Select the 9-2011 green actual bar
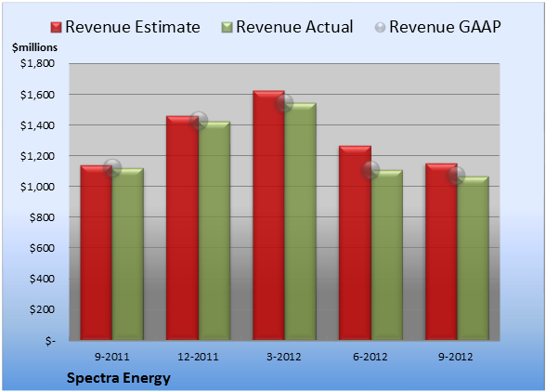The width and height of the screenshot is (546, 392). (128, 254)
